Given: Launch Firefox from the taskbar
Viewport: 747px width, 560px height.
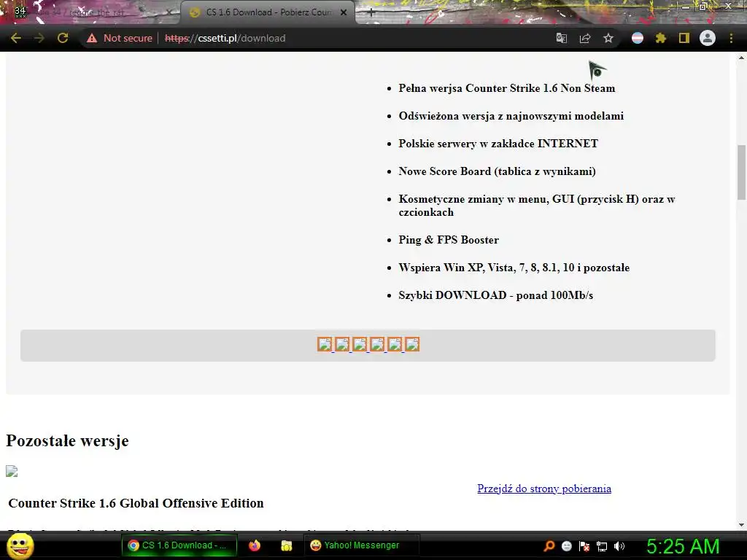Looking at the screenshot, I should coord(255,545).
